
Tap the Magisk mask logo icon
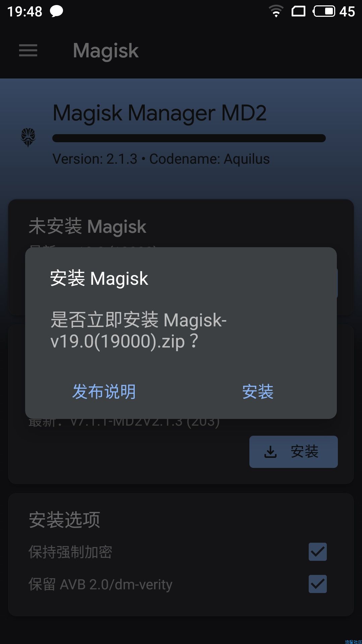[28, 138]
